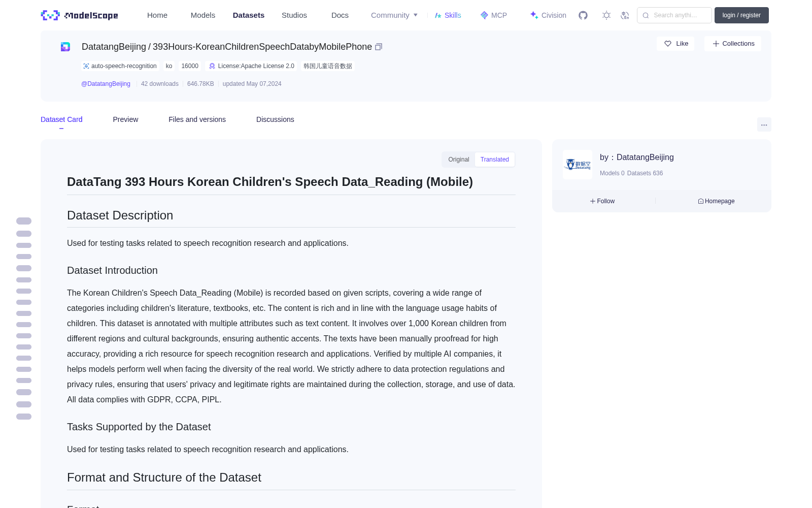The width and height of the screenshot is (812, 508).
Task: Open the @DatatangBeijing author link
Action: 106,84
